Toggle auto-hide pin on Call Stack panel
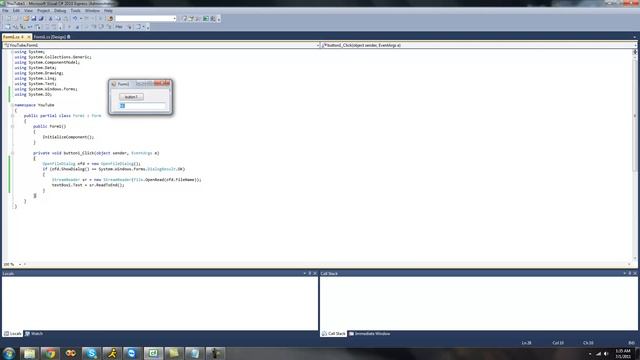The image size is (640, 360). 630,273
